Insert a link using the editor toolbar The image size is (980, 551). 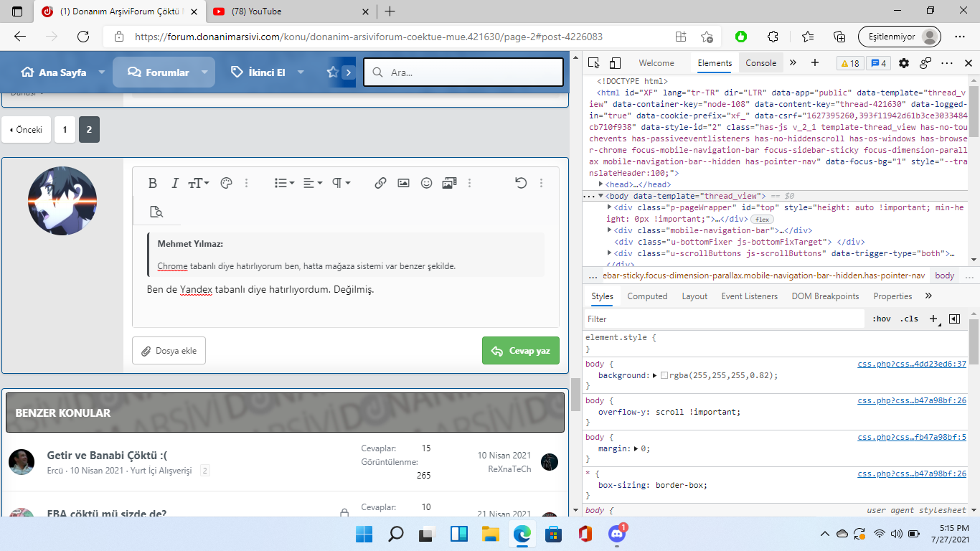tap(380, 183)
